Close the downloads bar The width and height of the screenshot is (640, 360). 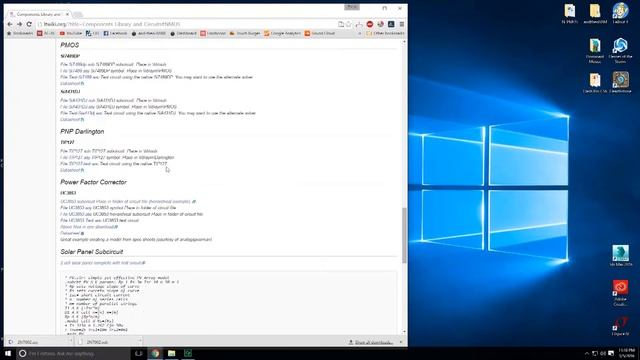click(x=401, y=342)
